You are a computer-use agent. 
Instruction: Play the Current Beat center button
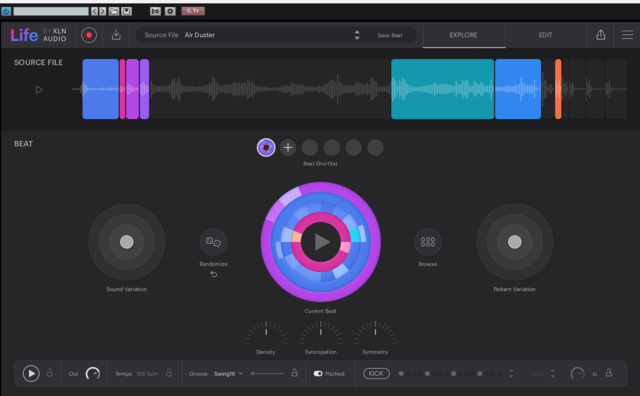click(x=321, y=242)
